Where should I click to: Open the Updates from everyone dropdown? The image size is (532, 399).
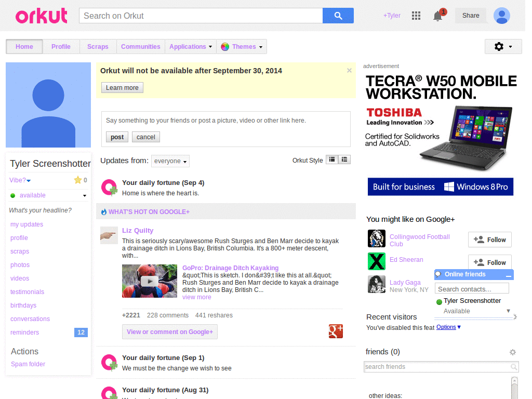coord(170,161)
